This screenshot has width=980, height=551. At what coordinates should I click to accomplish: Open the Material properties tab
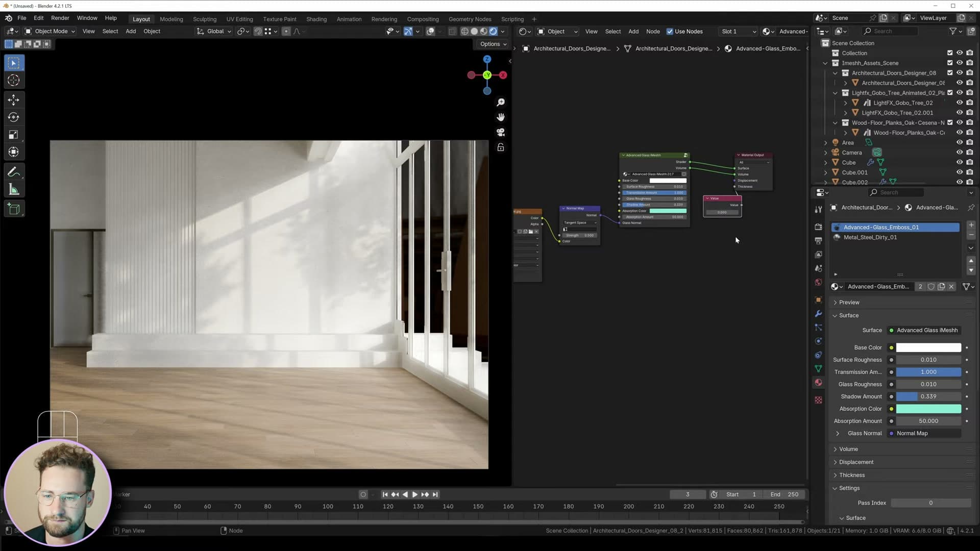coord(818,383)
